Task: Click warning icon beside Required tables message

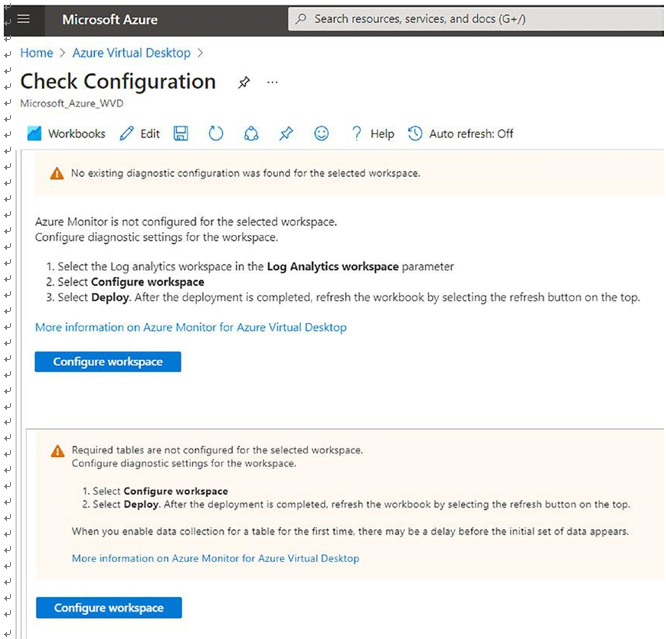Action: [58, 451]
